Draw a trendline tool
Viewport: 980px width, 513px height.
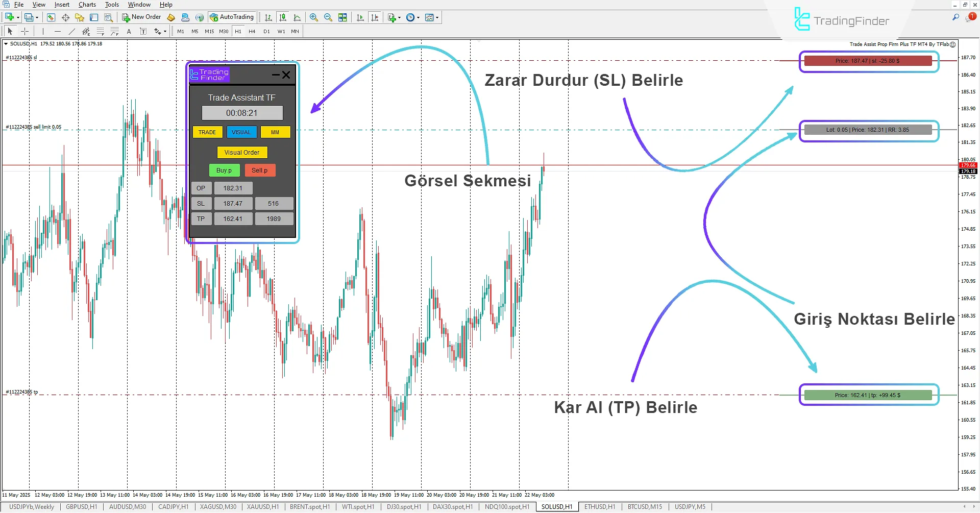(72, 31)
